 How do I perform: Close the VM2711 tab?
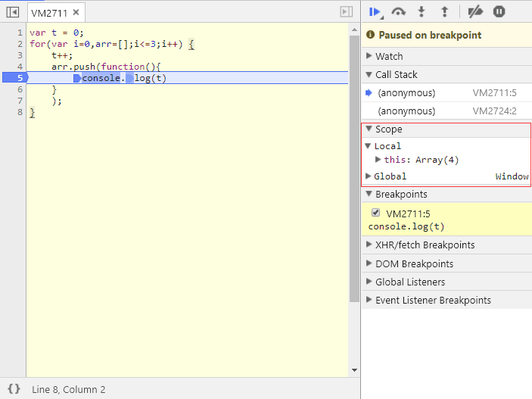coord(76,13)
